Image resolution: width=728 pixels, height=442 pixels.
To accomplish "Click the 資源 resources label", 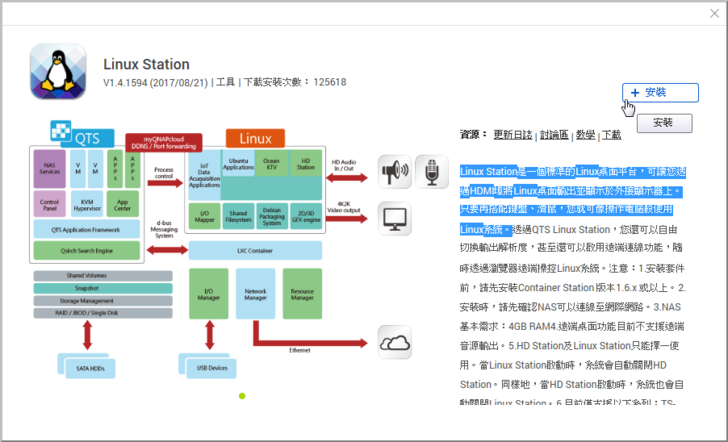I will pyautogui.click(x=473, y=135).
